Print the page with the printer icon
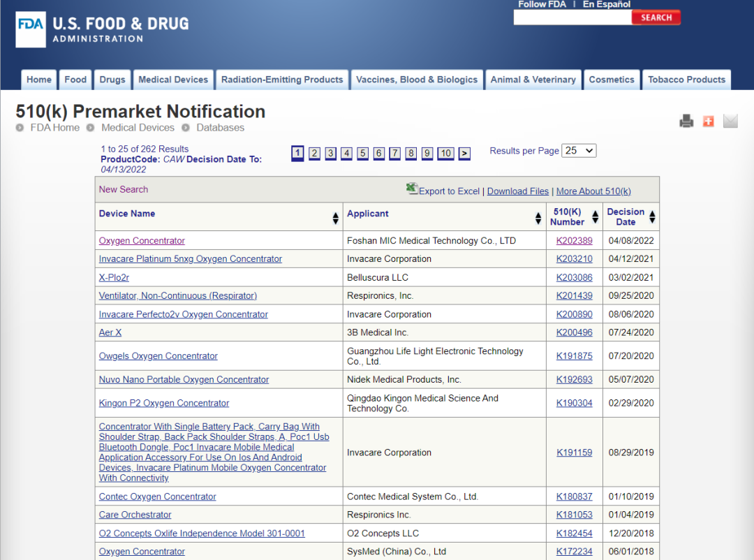Screen dimensions: 754x560 point(686,121)
